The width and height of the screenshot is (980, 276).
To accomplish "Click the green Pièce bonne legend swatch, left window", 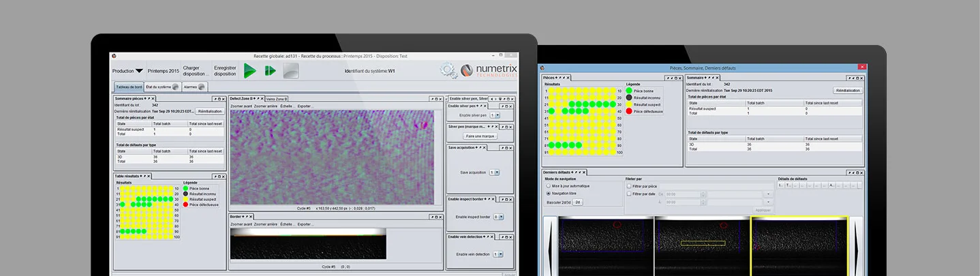I will pyautogui.click(x=186, y=187).
